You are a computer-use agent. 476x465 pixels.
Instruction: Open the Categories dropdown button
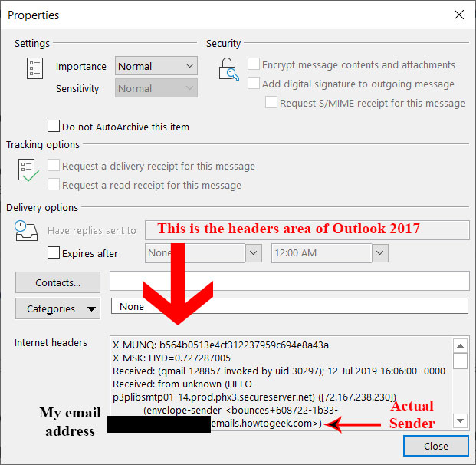[57, 308]
